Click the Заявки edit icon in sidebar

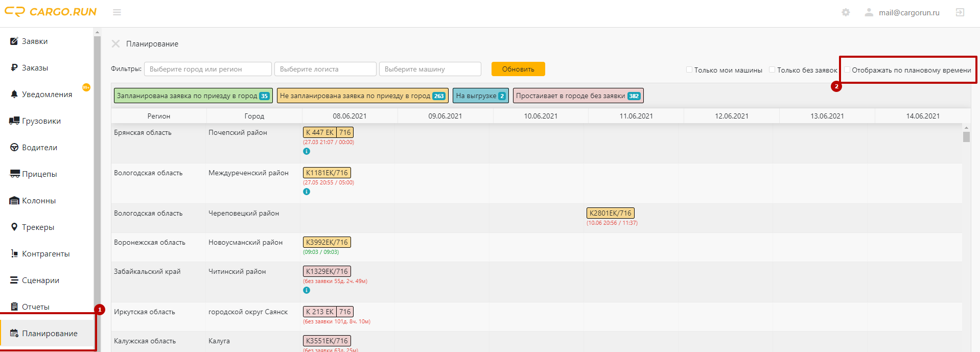(14, 41)
